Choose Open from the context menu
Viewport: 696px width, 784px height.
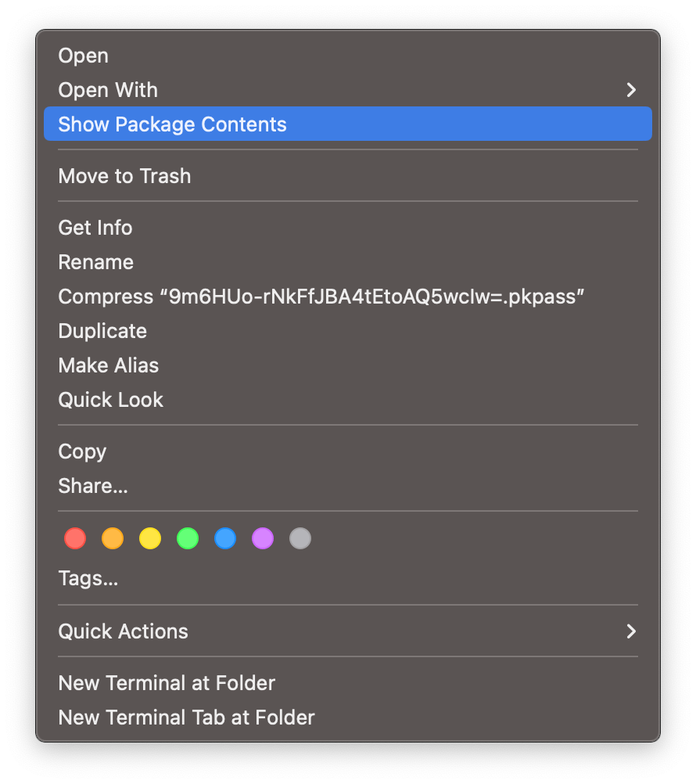(84, 56)
